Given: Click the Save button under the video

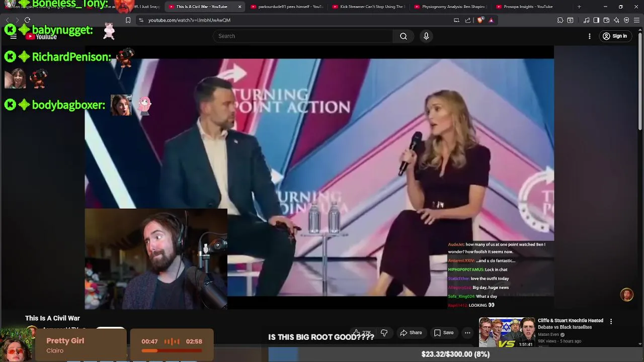Looking at the screenshot, I should tap(444, 333).
